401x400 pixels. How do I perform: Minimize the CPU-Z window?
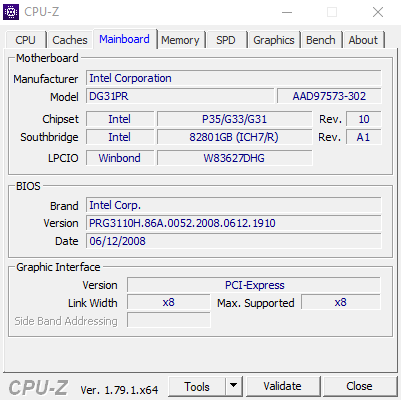pyautogui.click(x=287, y=12)
